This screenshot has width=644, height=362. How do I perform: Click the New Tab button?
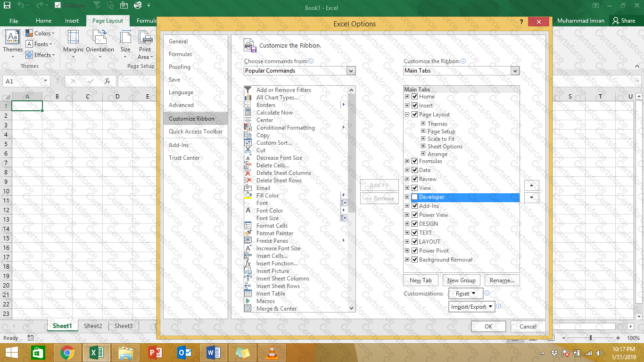pyautogui.click(x=421, y=280)
